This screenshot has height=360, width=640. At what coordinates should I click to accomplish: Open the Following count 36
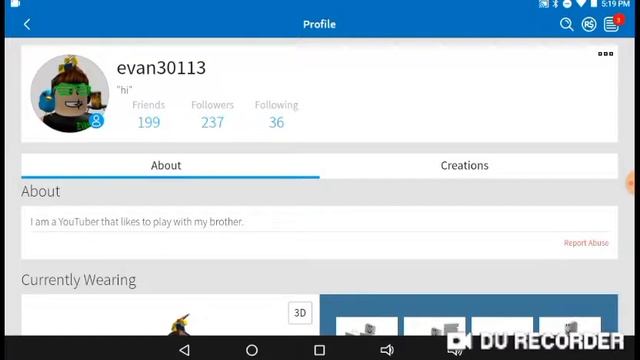click(x=276, y=122)
